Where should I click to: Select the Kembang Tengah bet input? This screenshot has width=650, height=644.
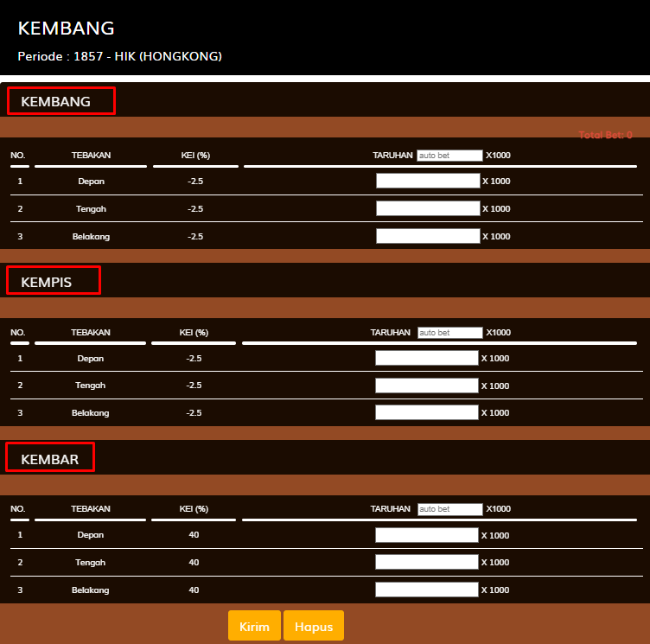click(x=428, y=208)
